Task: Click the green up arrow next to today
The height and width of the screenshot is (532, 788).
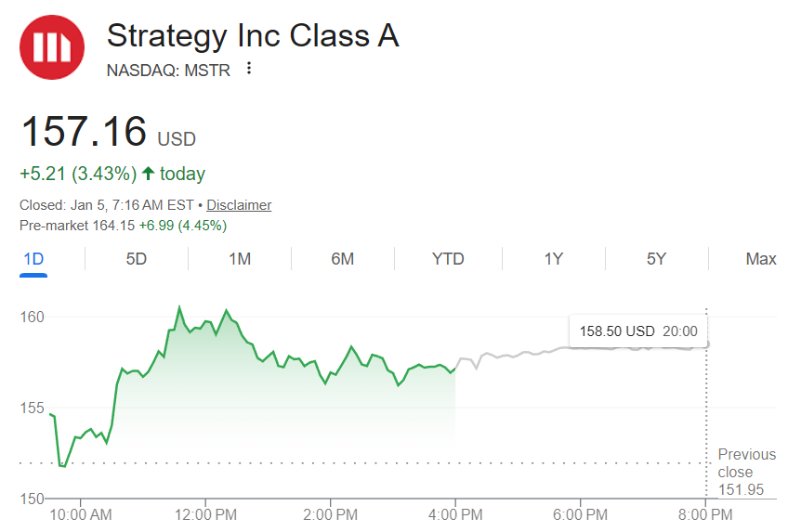Action: pos(148,174)
